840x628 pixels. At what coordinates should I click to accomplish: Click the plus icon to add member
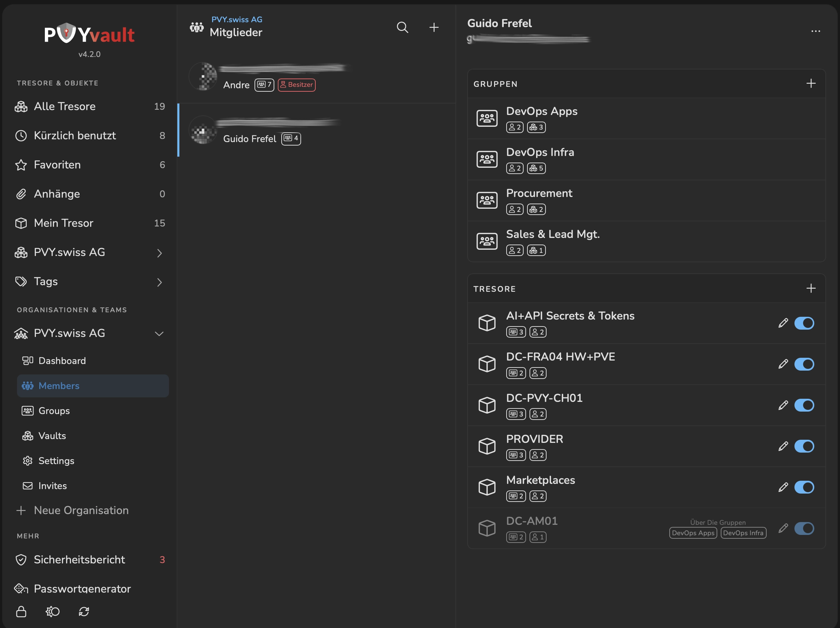pyautogui.click(x=434, y=27)
